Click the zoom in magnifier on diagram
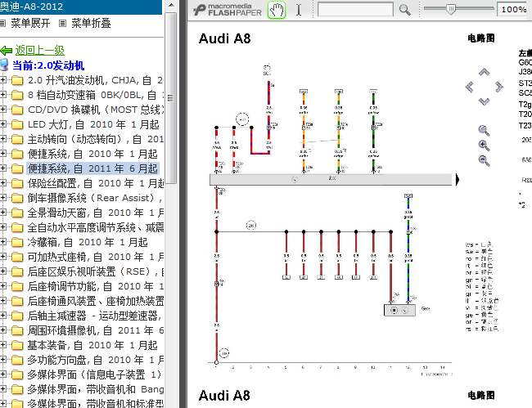The width and height of the screenshot is (532, 408). point(484,146)
